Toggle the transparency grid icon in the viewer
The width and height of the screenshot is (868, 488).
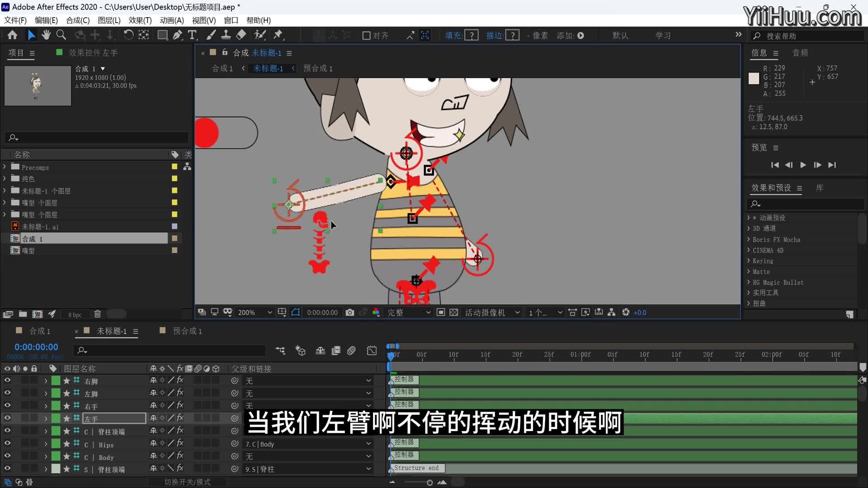454,312
